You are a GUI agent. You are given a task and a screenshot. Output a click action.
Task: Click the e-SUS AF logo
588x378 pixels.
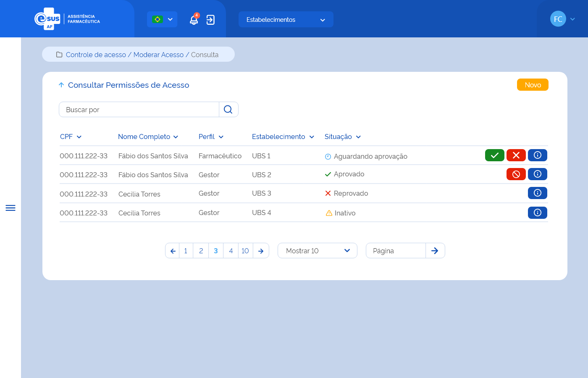click(x=67, y=19)
